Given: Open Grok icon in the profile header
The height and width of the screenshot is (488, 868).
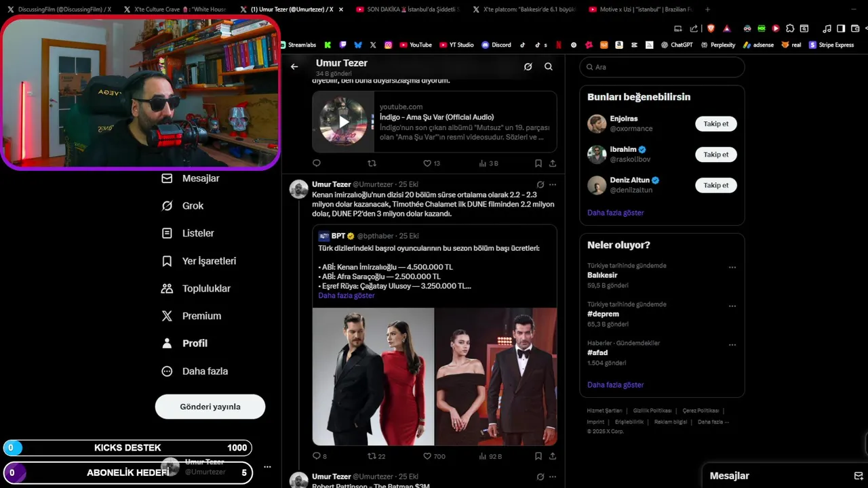Looking at the screenshot, I should [528, 66].
